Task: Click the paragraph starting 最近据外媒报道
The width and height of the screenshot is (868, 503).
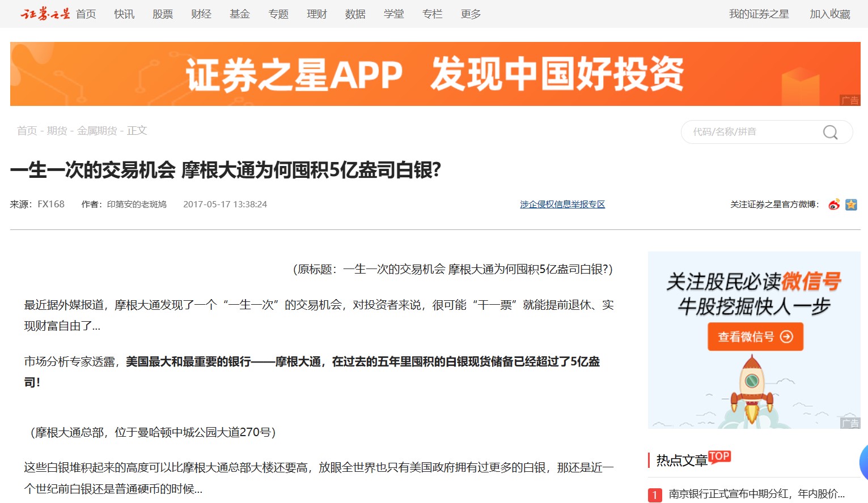Action: 319,316
